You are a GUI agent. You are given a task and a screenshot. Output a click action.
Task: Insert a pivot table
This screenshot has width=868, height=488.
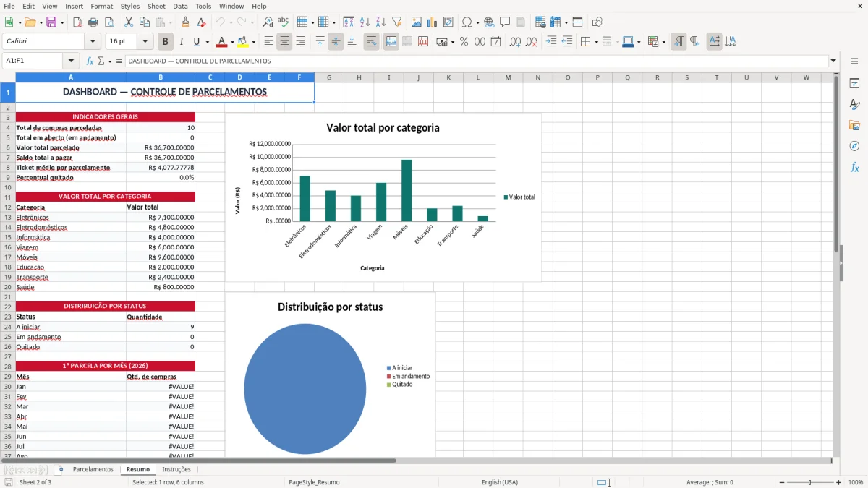(448, 22)
